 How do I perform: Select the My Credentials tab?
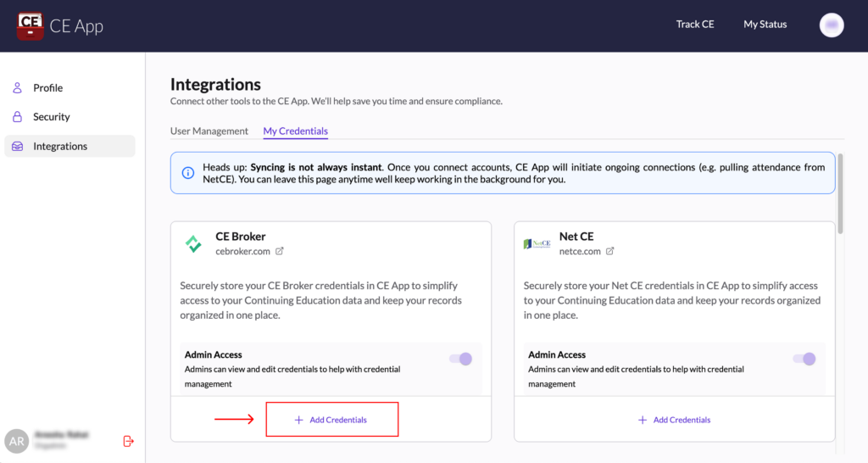pos(295,131)
